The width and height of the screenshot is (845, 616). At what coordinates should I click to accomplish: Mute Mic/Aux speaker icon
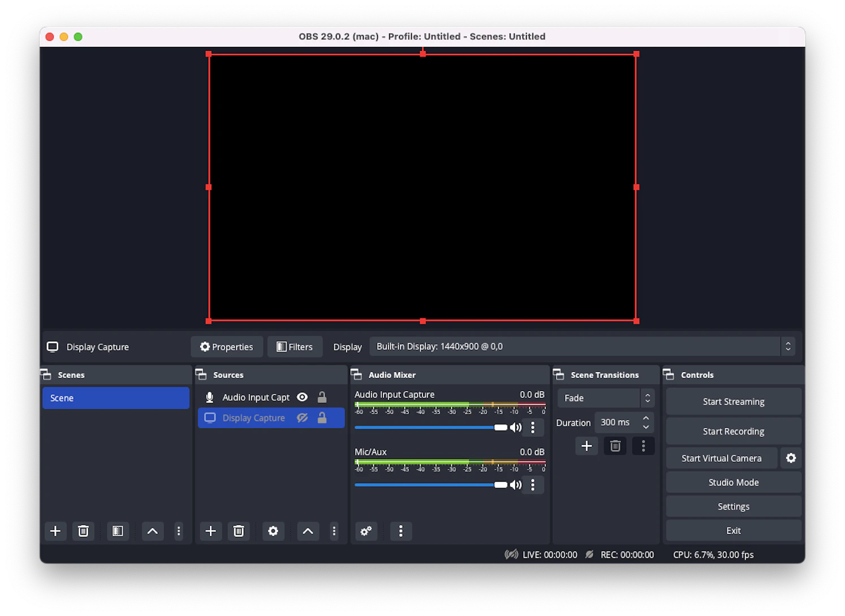[516, 485]
